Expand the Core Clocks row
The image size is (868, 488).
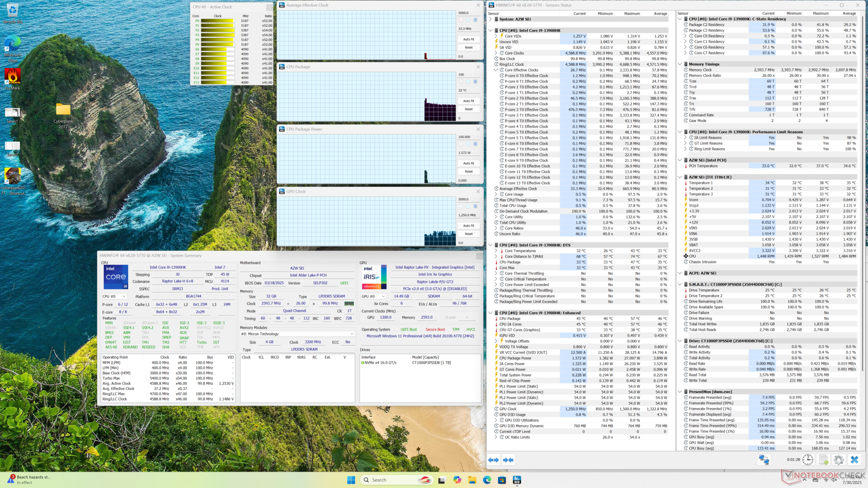[495, 53]
